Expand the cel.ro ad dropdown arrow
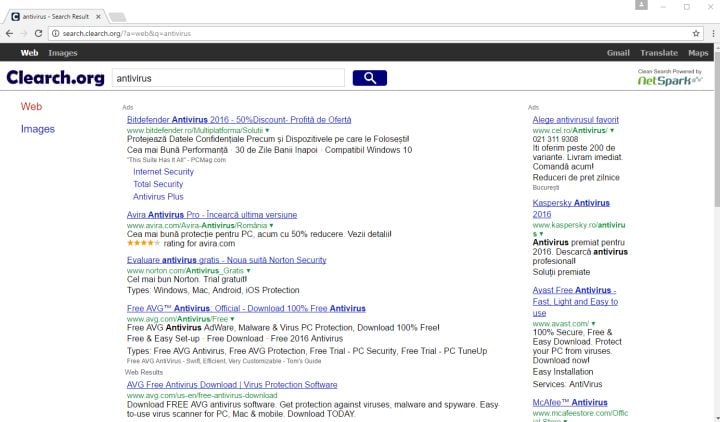720x422 pixels. coord(612,130)
